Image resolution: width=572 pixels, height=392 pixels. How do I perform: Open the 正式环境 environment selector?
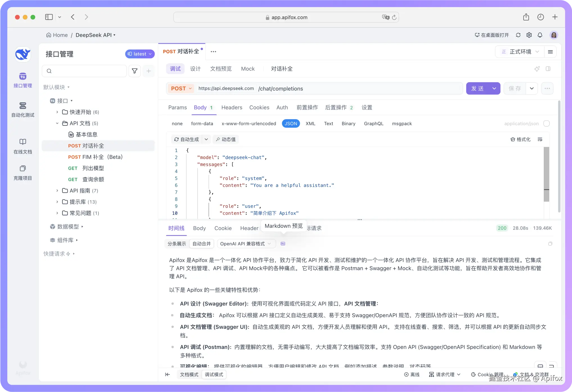pyautogui.click(x=520, y=52)
